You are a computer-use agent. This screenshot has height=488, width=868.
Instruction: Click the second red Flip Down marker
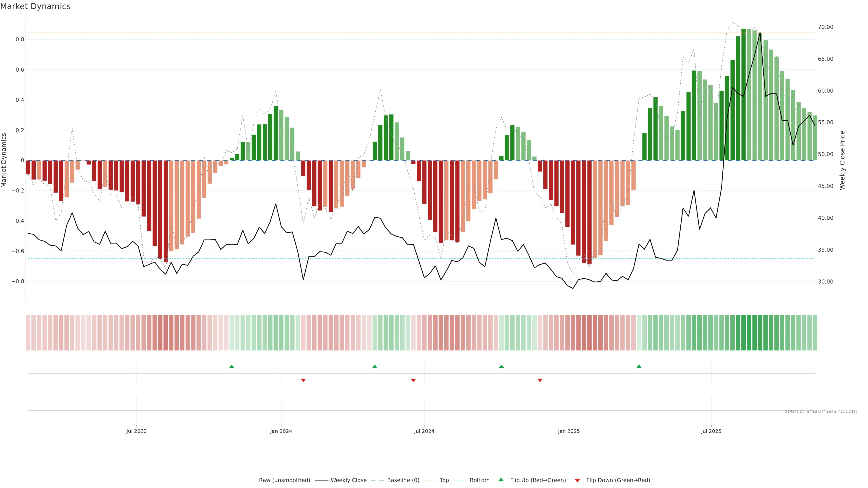pos(413,380)
